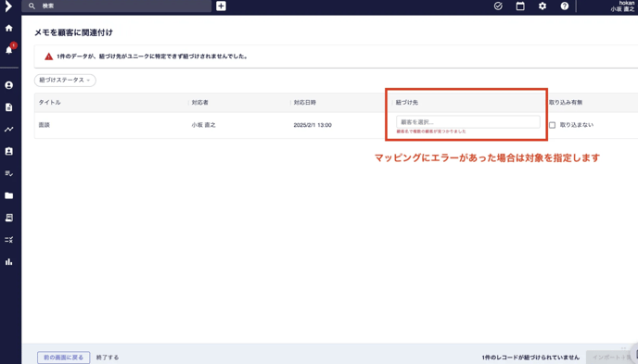
Task: Open the folder icon in sidebar
Action: tap(9, 195)
